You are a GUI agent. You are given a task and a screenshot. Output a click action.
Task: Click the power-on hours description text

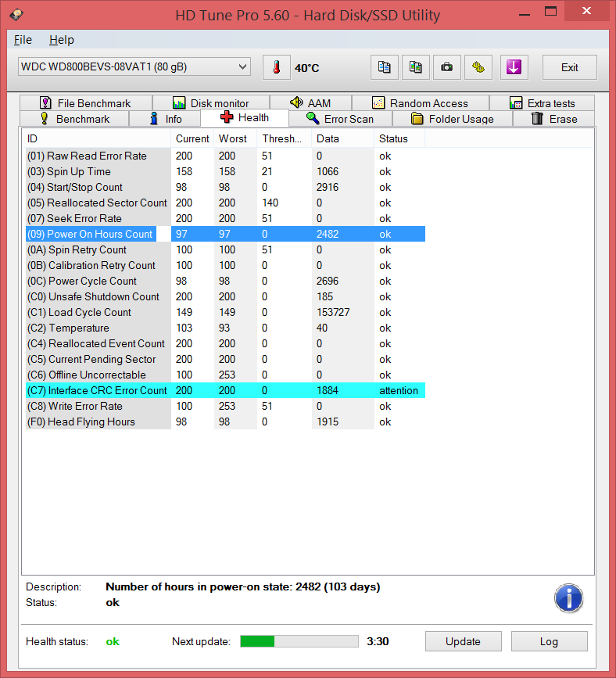pos(243,587)
